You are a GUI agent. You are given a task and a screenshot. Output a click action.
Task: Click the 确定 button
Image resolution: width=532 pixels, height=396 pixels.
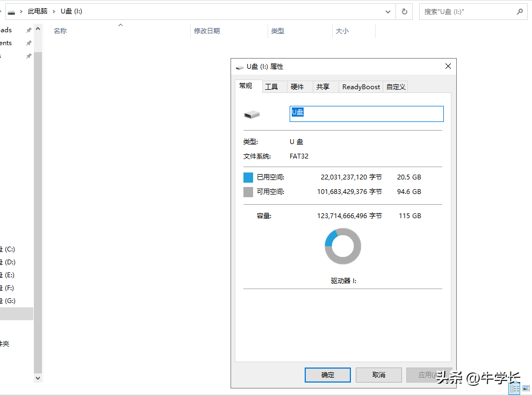328,375
